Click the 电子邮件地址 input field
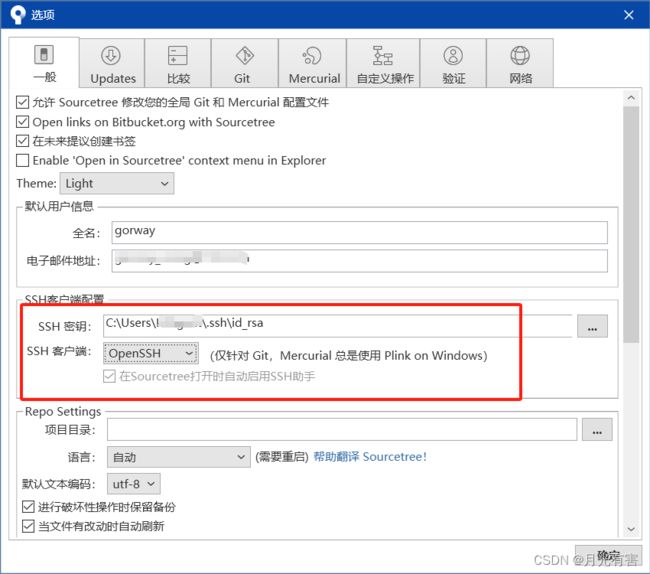The height and width of the screenshot is (574, 650). (x=359, y=261)
